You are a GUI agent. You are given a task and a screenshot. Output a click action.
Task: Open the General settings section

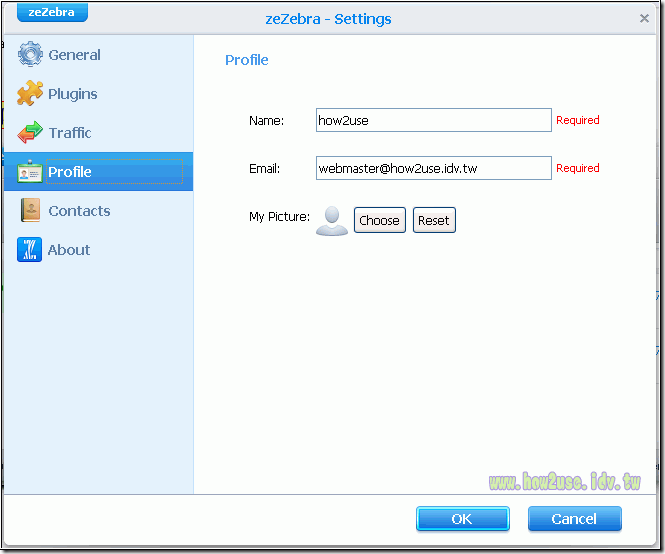tap(74, 55)
